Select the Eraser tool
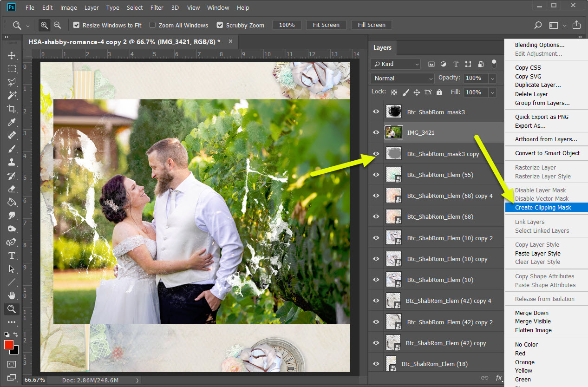 click(12, 189)
